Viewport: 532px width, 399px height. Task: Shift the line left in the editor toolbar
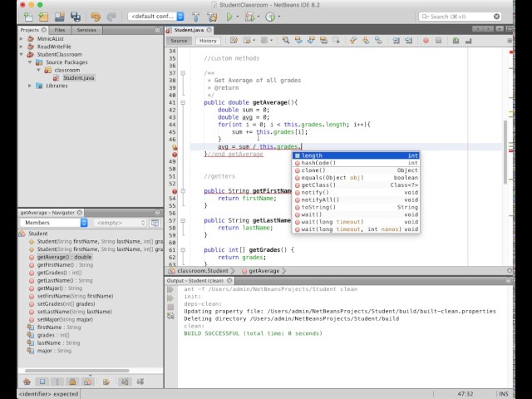396,41
